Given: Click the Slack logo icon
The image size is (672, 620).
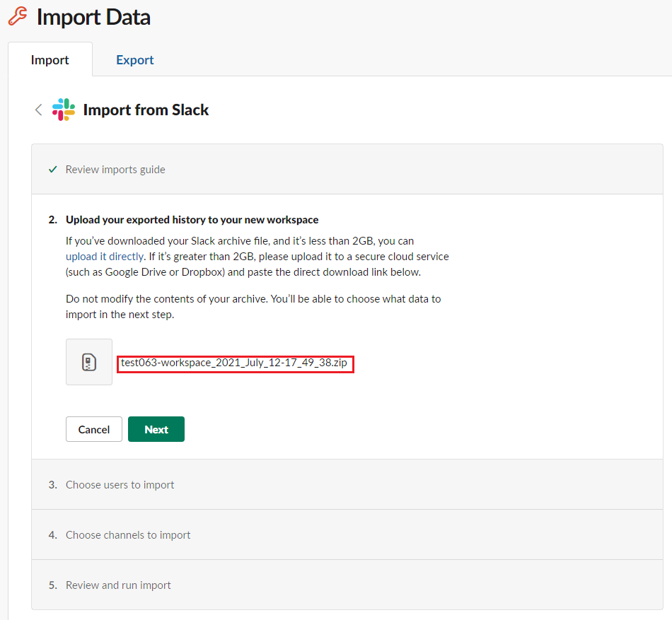Looking at the screenshot, I should [x=64, y=110].
